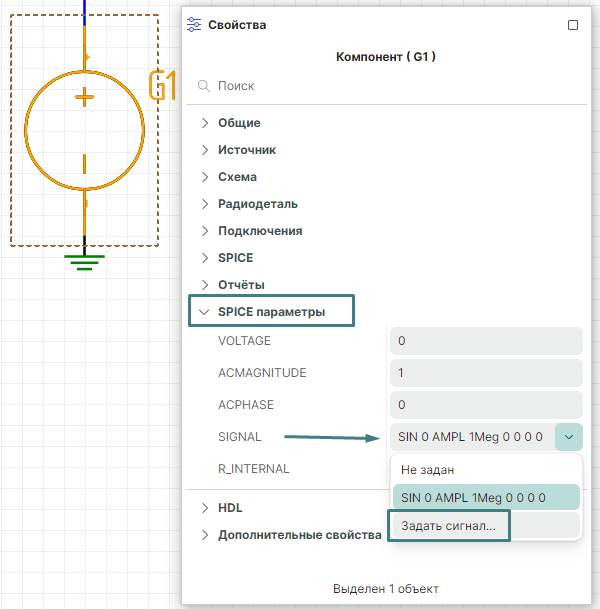Click the properties panel sliders icon
This screenshot has width=600, height=609.
194,25
